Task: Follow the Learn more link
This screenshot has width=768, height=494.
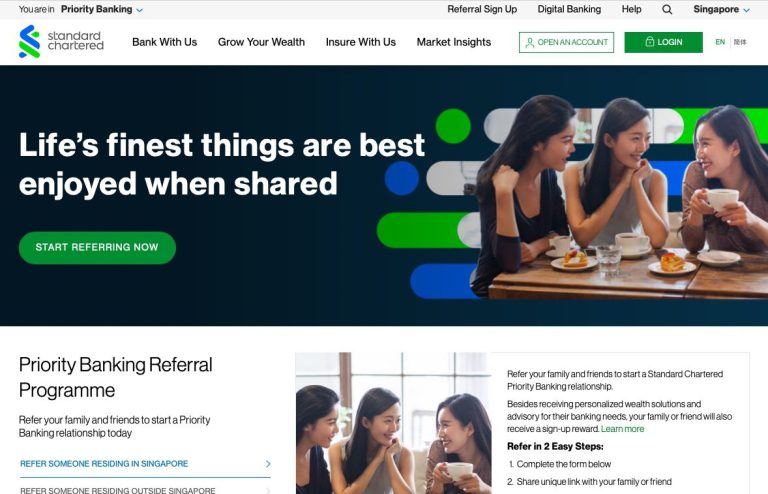Action: 622,429
